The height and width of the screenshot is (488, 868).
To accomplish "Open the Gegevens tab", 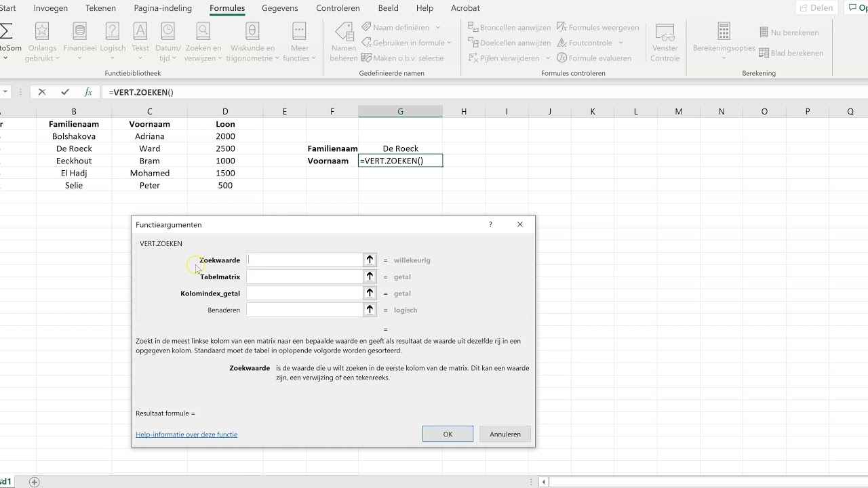I will pos(279,8).
